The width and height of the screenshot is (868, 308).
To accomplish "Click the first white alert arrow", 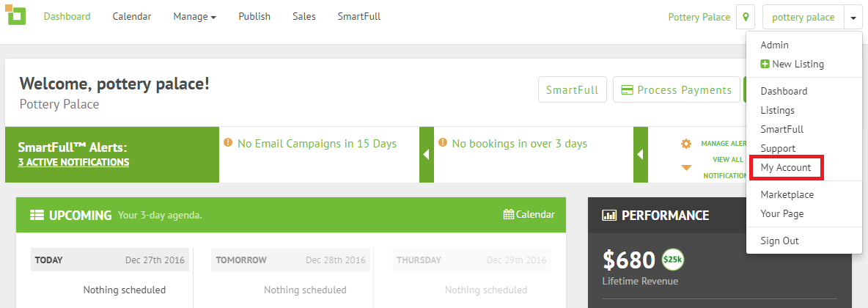I will click(426, 155).
